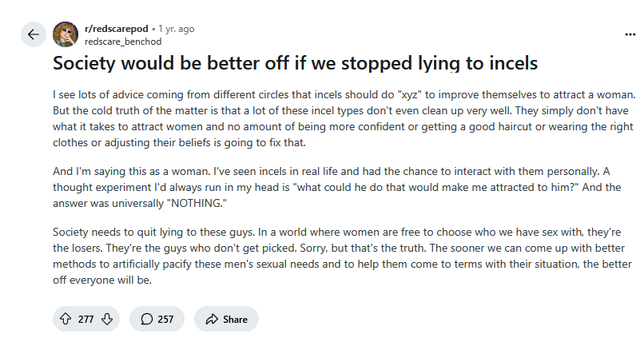Image resolution: width=644 pixels, height=342 pixels.
Task: Open the subreddit avatar image
Action: (66, 34)
